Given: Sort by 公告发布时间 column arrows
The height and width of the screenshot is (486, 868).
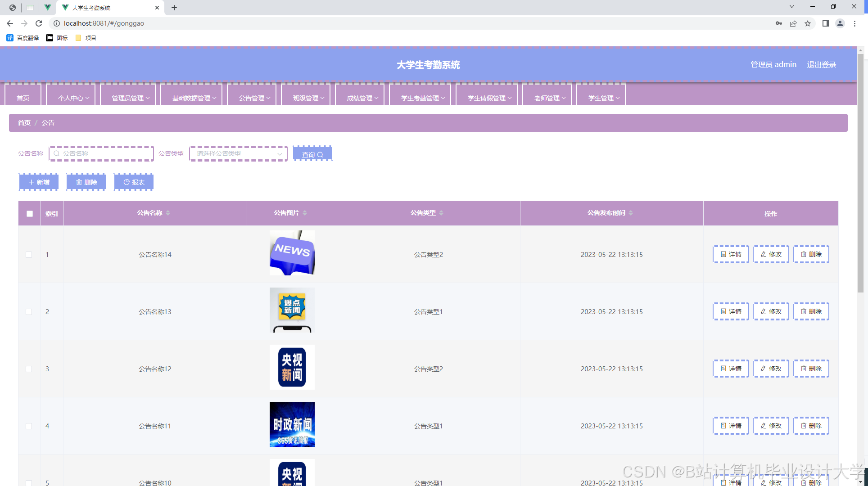Looking at the screenshot, I should pyautogui.click(x=631, y=213).
